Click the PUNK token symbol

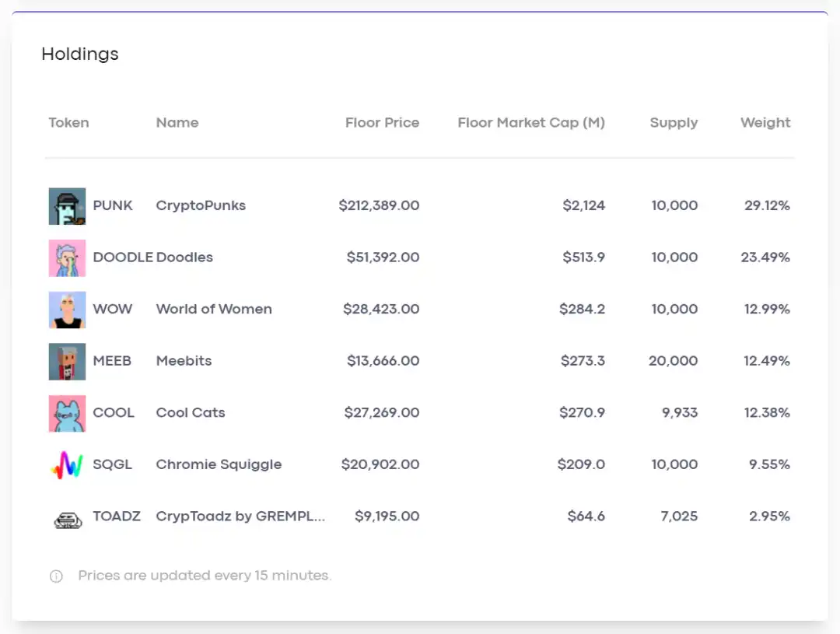113,206
